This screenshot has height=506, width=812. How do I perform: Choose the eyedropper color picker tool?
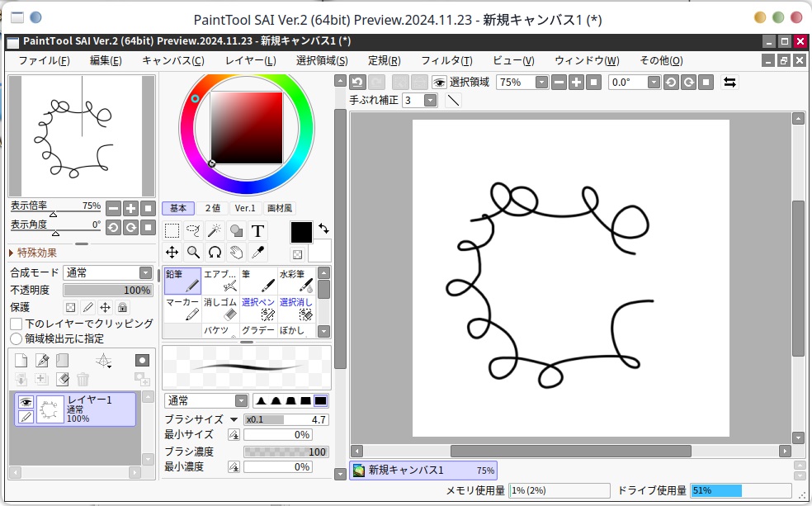pos(257,253)
